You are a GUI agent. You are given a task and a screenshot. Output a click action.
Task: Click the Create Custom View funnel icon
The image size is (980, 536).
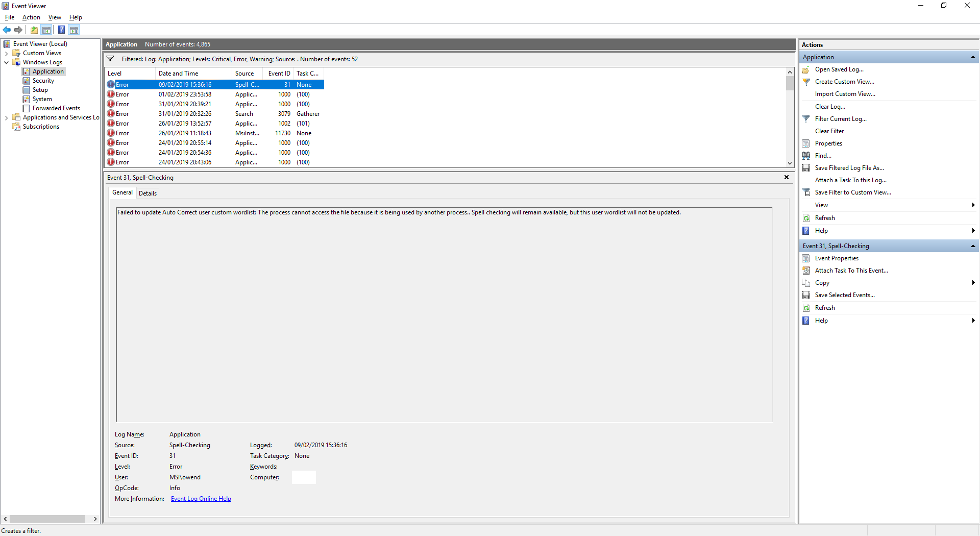806,82
